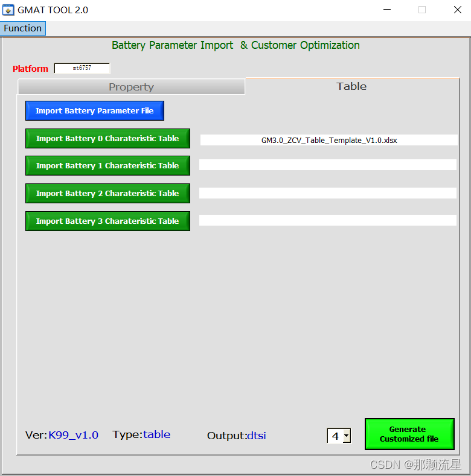Click Import Battery Parameter File button

click(95, 111)
